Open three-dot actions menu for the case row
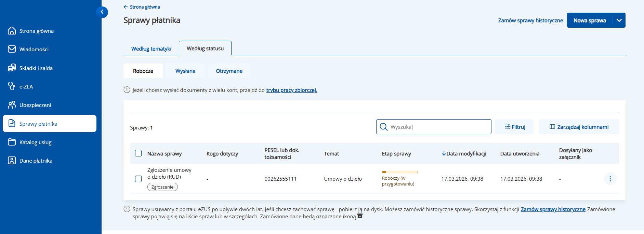Image resolution: width=644 pixels, height=234 pixels. (610, 179)
